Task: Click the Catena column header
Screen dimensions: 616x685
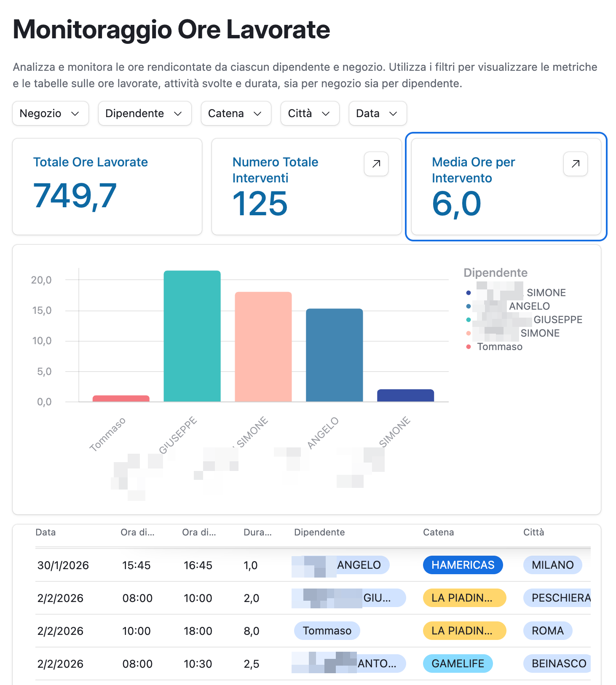Action: (x=438, y=532)
